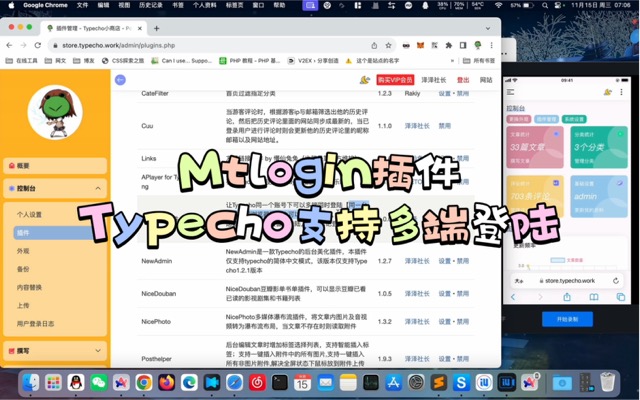Open App Store in the Dock

click(393, 382)
